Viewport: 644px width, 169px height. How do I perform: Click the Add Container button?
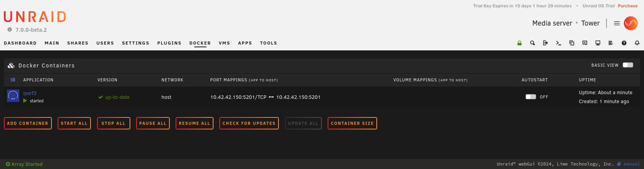pos(28,123)
